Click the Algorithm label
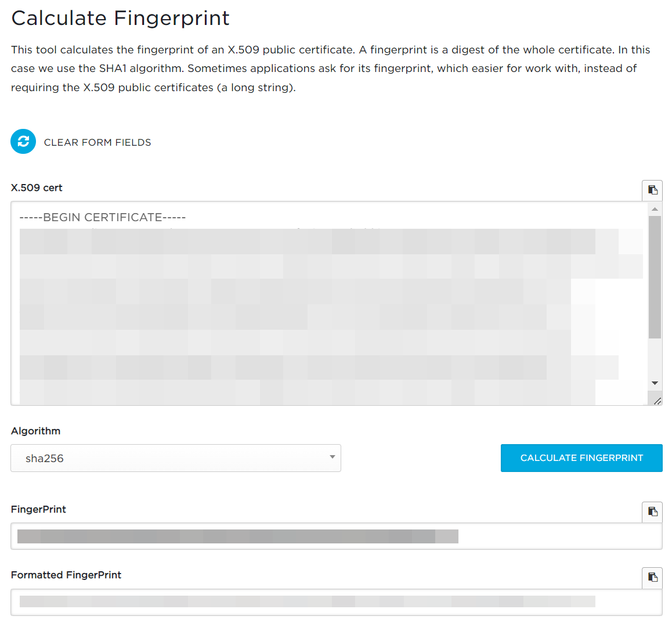This screenshot has width=672, height=627. click(x=35, y=431)
